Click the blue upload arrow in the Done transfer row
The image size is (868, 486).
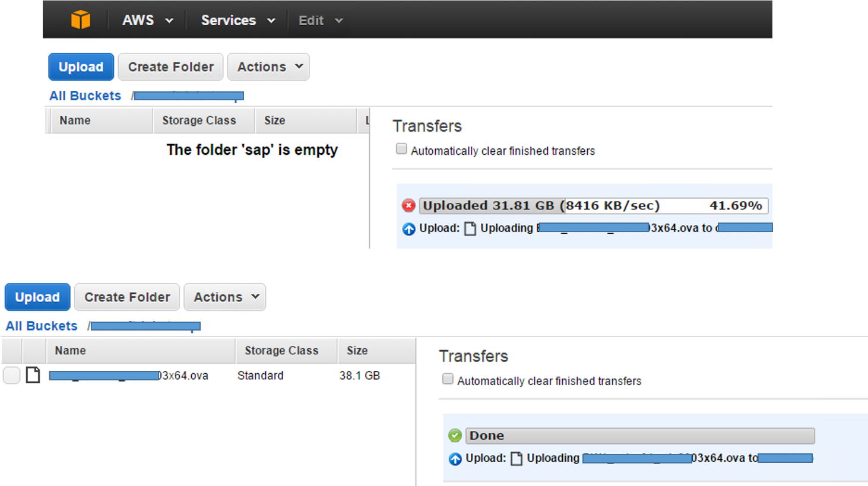pyautogui.click(x=455, y=458)
